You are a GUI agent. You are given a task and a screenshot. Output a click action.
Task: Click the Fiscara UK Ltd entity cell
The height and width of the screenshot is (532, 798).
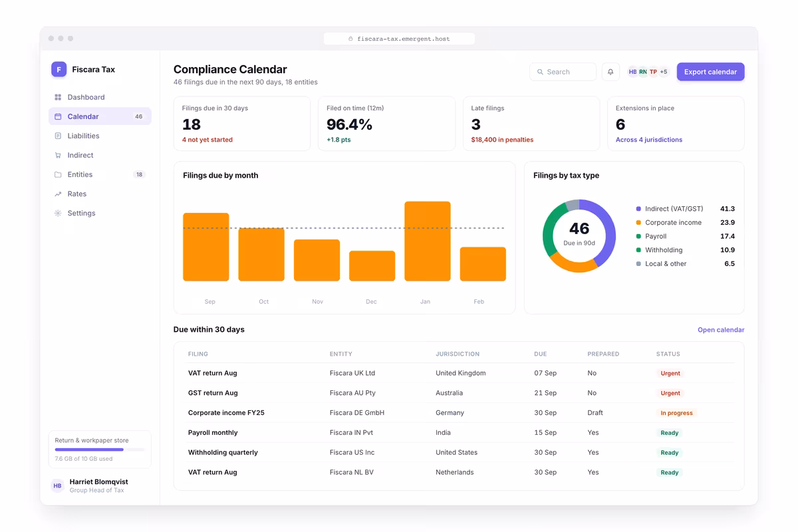click(x=352, y=373)
